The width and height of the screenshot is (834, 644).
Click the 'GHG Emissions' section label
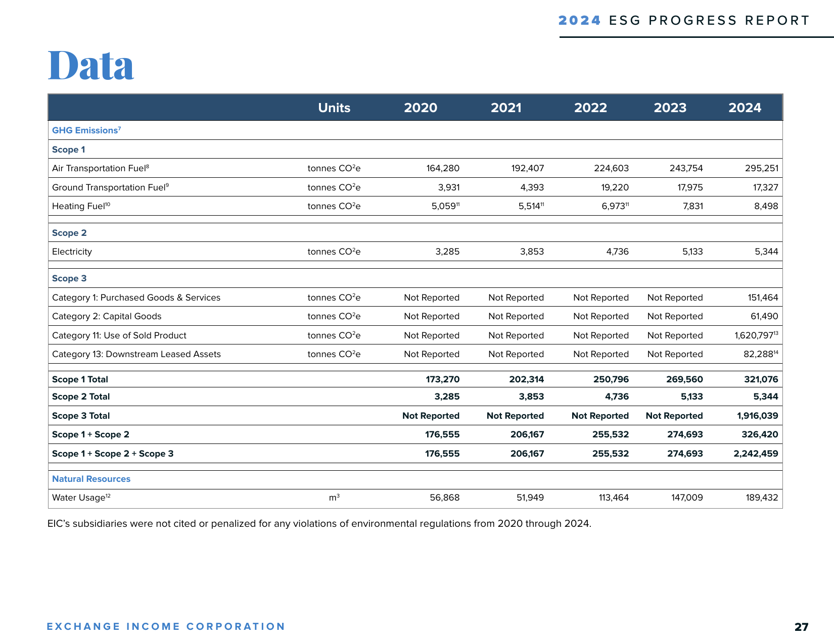86,130
